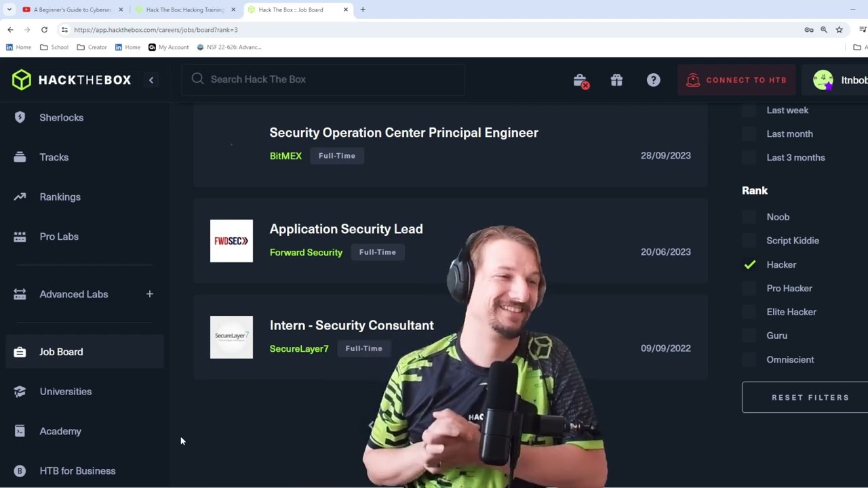Image resolution: width=868 pixels, height=488 pixels.
Task: Open Academy in the sidebar
Action: 60,431
